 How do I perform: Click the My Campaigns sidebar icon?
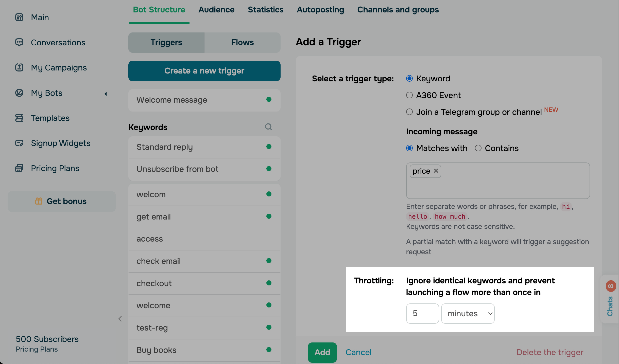(x=19, y=67)
